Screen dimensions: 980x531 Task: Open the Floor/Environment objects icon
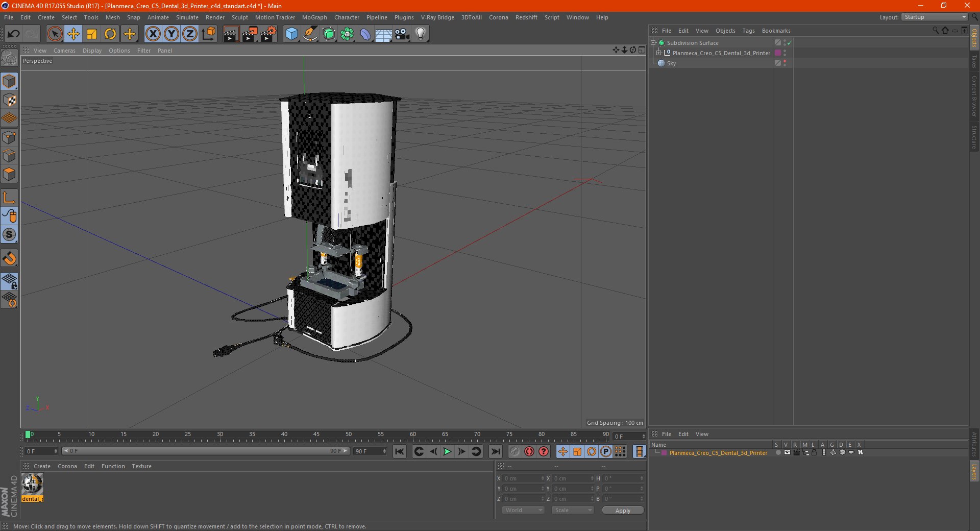point(383,34)
